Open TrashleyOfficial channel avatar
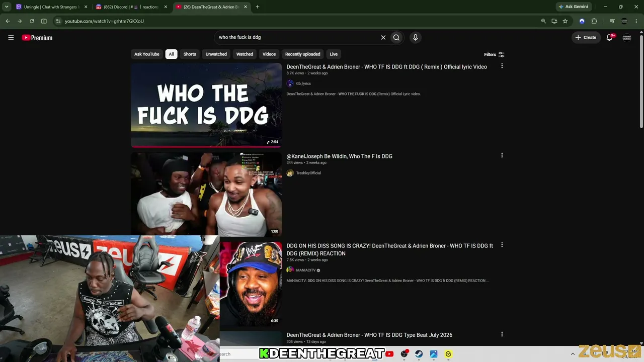This screenshot has width=644, height=362. [290, 173]
